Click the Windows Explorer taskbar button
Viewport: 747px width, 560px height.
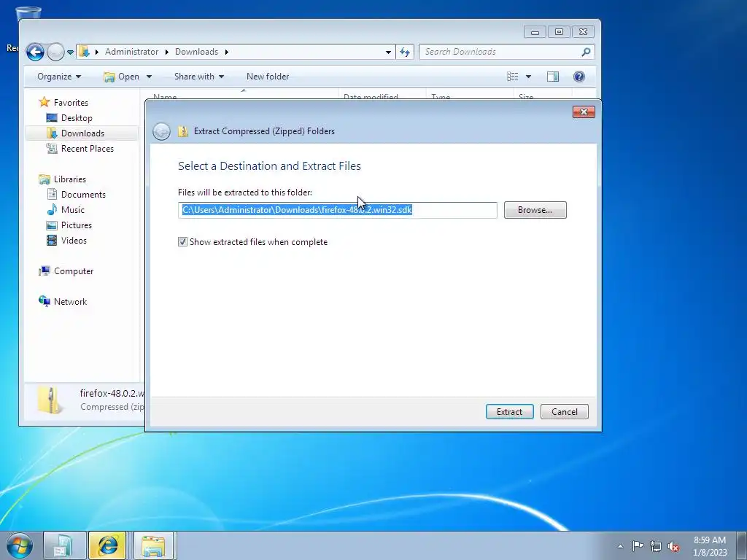click(x=153, y=545)
